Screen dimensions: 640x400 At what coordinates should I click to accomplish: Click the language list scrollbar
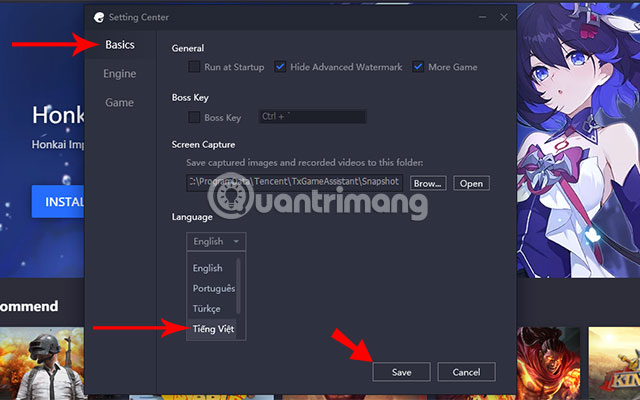238,286
